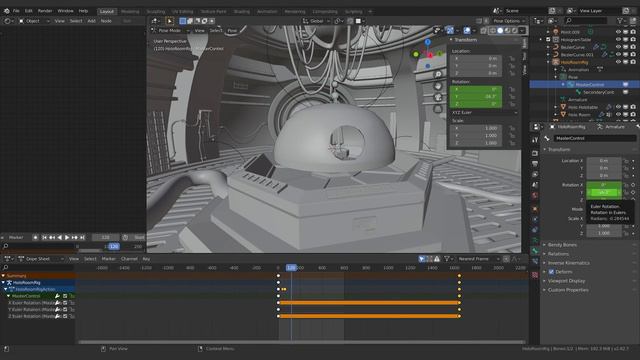The width and height of the screenshot is (640, 360).
Task: Toggle viewport overlays icon
Action: click(x=467, y=31)
